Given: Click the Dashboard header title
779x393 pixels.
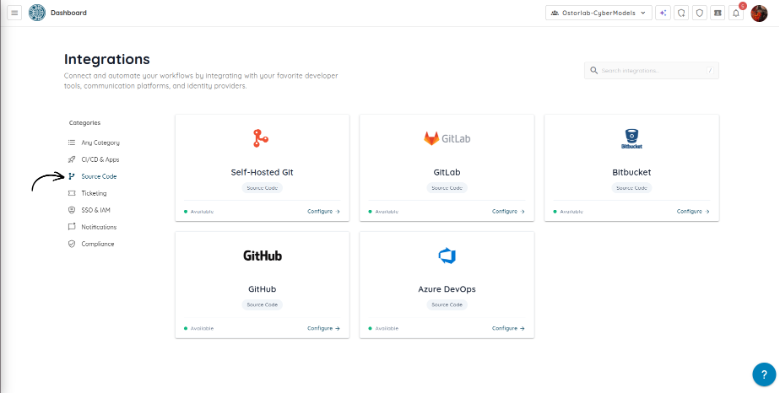Looking at the screenshot, I should pos(69,13).
